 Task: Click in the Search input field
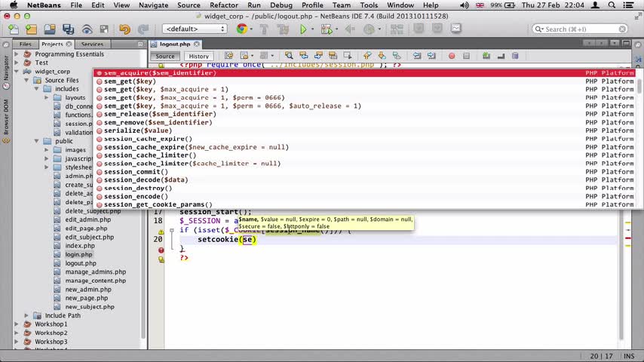coord(579,29)
